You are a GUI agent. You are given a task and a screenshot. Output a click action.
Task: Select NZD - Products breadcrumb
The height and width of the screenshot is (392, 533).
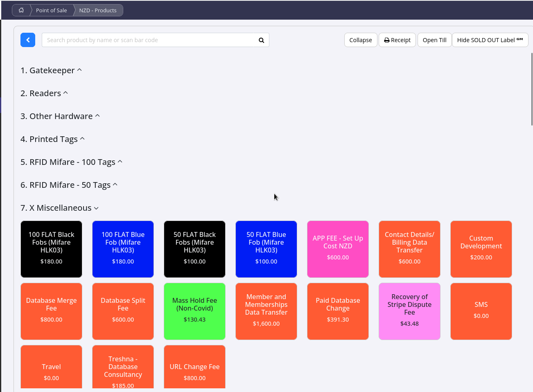click(x=98, y=10)
